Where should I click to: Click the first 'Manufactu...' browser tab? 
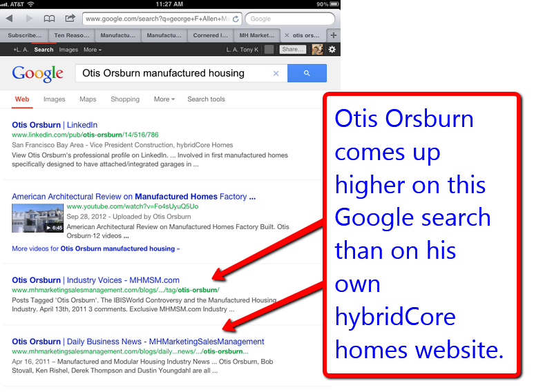pyautogui.click(x=118, y=35)
